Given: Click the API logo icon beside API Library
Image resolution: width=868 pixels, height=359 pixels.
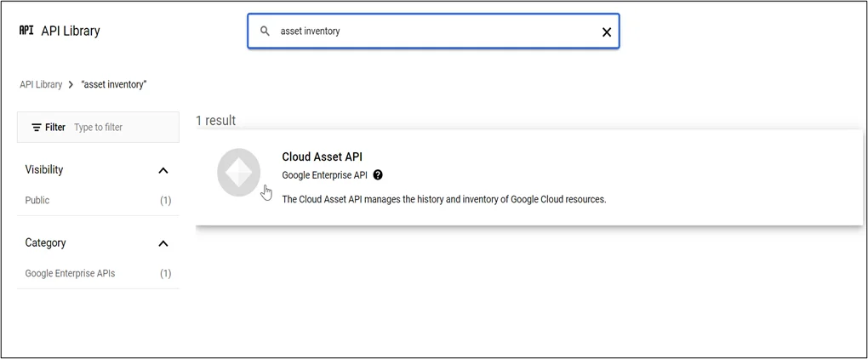Looking at the screenshot, I should (x=26, y=31).
